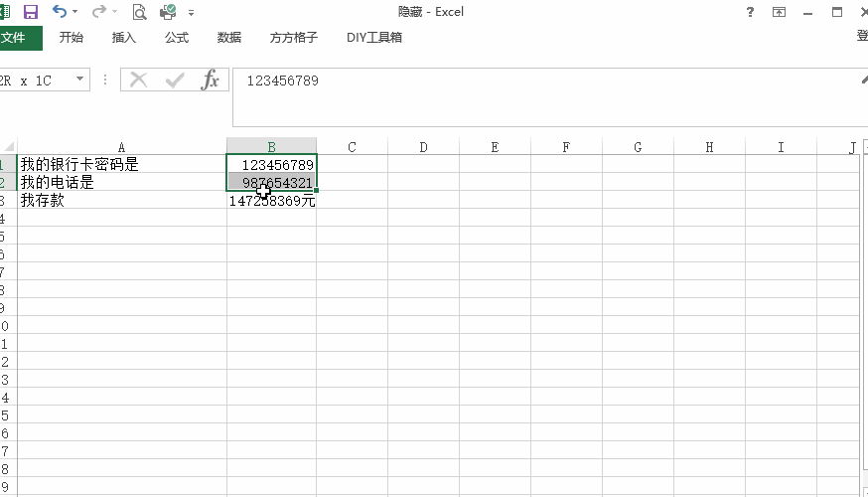This screenshot has height=497, width=868.
Task: Click the Undo arrow icon
Action: click(59, 12)
